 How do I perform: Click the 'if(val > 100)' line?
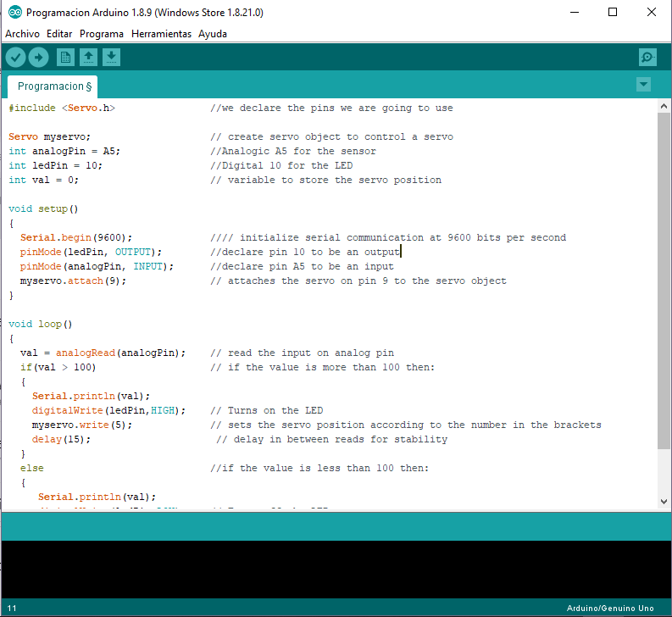click(58, 368)
